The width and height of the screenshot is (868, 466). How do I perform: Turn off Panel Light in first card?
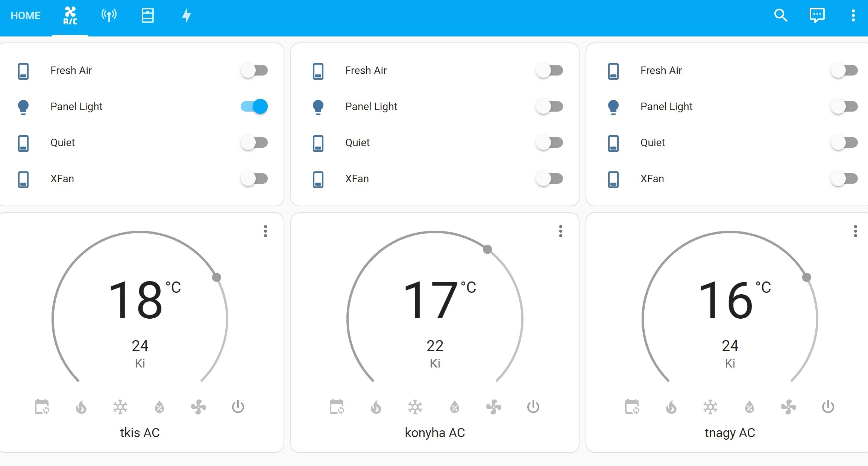click(255, 106)
